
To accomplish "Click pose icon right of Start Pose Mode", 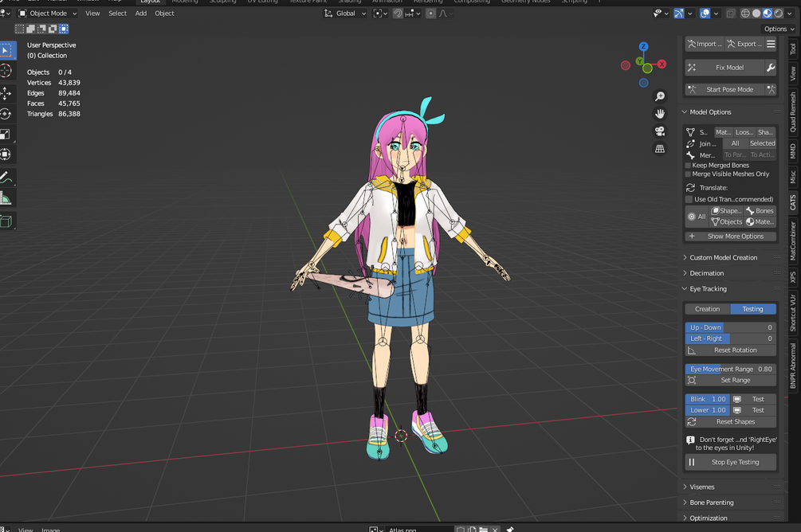I will tap(771, 89).
